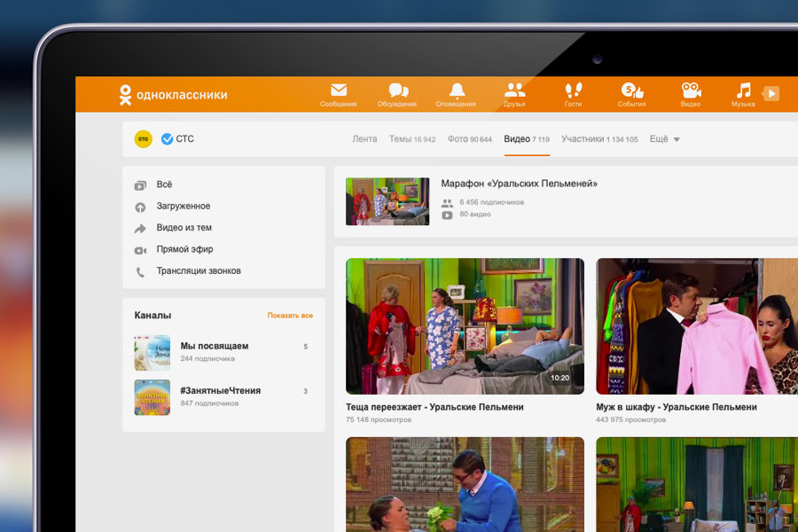The image size is (798, 532).
Task: Play the Теща переезжает video thumbnail
Action: coord(465,326)
